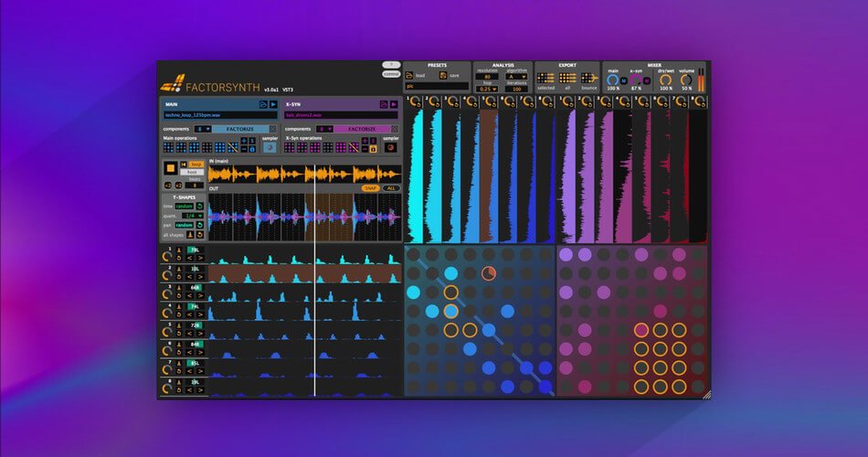The width and height of the screenshot is (868, 457).
Task: Refresh T-Shapes time randomization
Action: [x=200, y=206]
